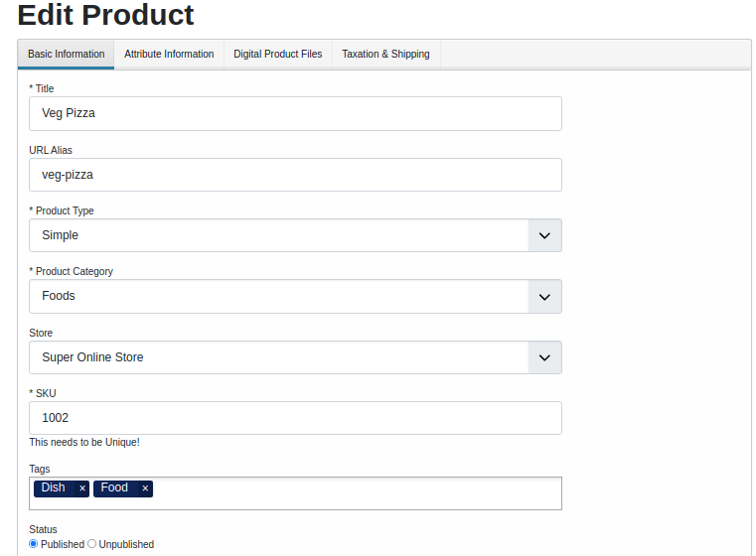The width and height of the screenshot is (756, 556).
Task: Click the Simple product type selection
Action: pos(278,235)
